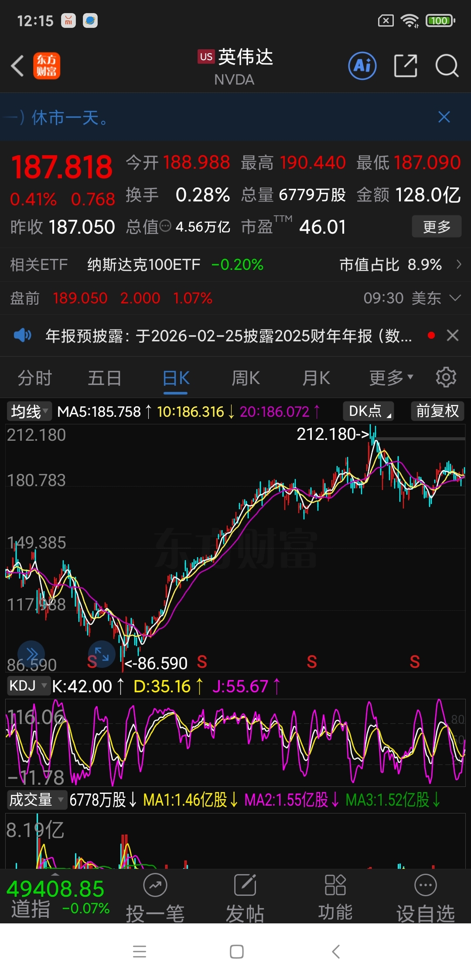Tap the share export icon

[406, 66]
